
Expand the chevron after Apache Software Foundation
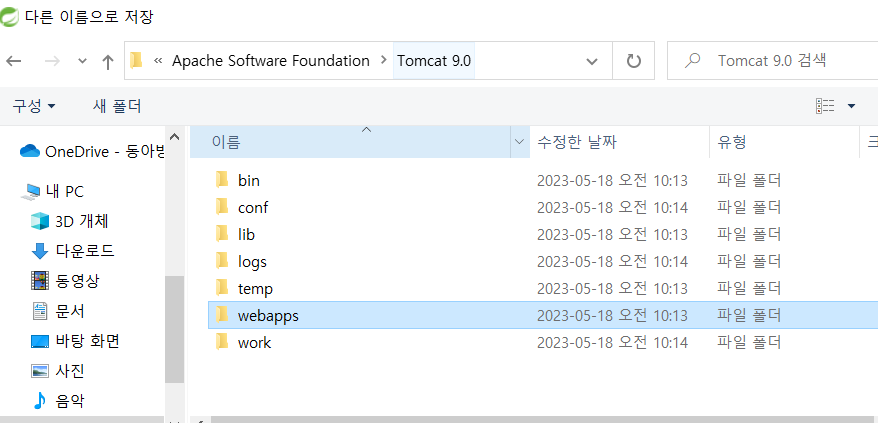383,60
